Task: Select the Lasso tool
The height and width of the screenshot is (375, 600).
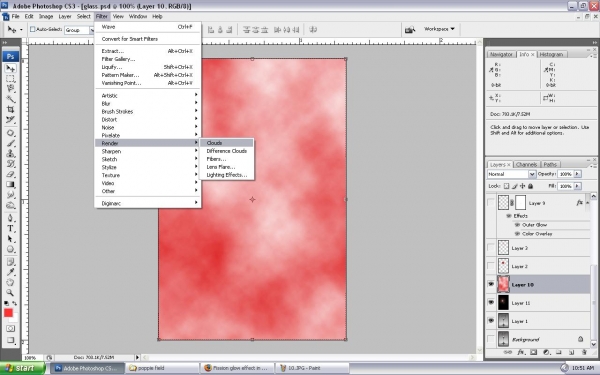Action: click(10, 89)
